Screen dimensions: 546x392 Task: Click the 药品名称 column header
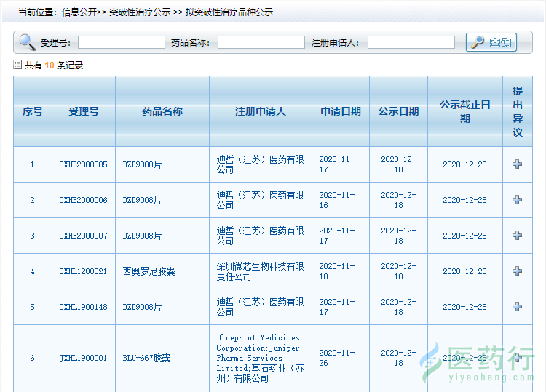[162, 111]
